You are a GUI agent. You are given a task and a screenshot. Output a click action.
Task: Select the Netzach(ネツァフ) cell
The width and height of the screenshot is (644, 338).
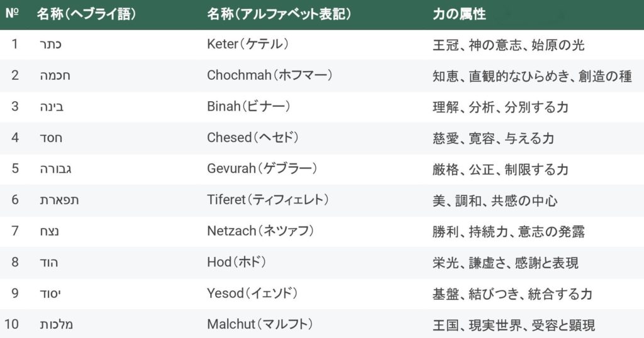[260, 232]
